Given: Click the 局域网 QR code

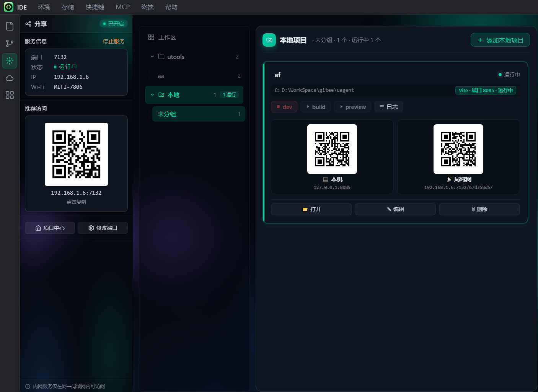Looking at the screenshot, I should pyautogui.click(x=458, y=149).
